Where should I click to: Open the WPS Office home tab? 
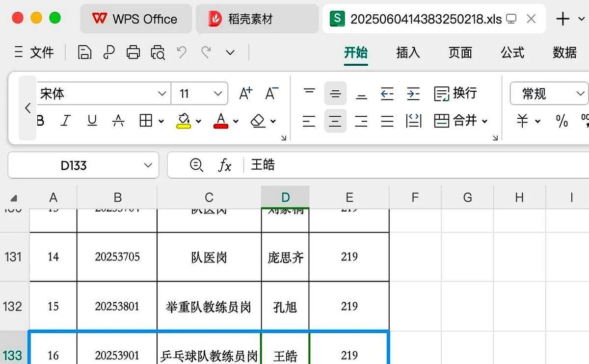[135, 19]
